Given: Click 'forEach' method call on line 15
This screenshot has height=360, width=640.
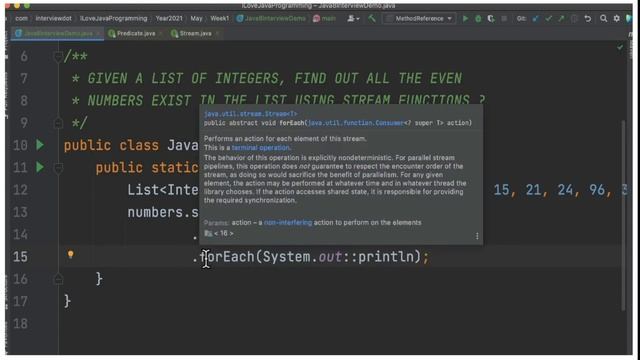Looking at the screenshot, I should [227, 257].
